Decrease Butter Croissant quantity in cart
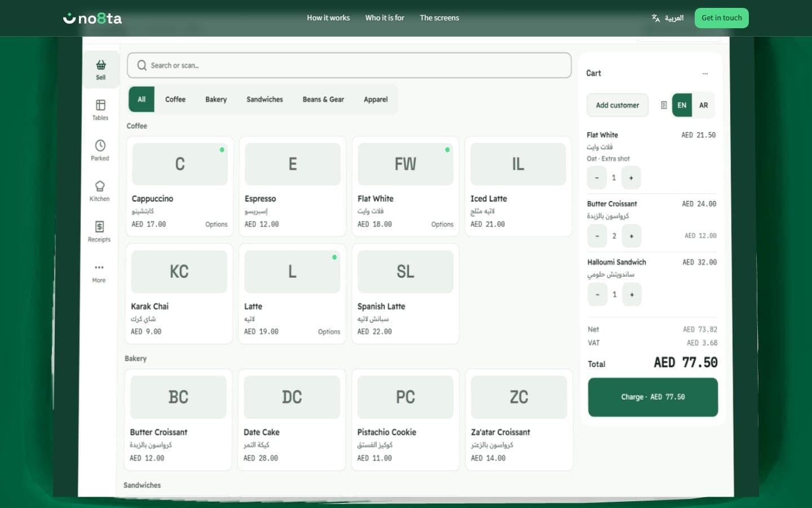 coord(597,236)
